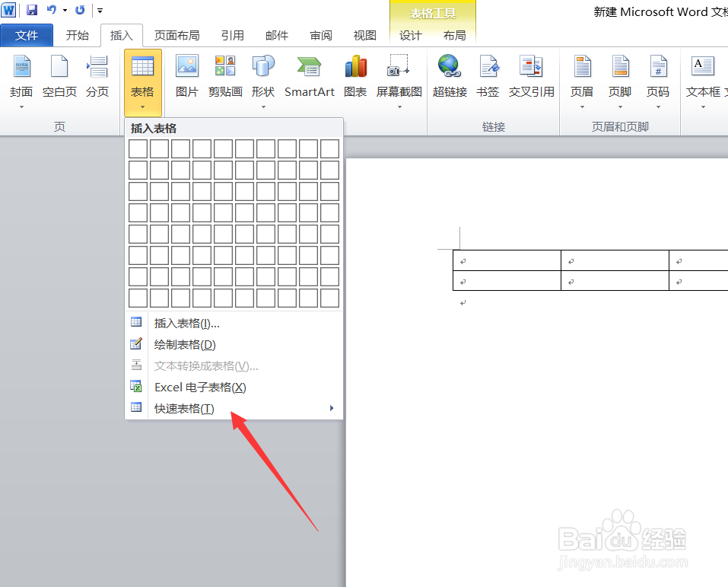The image size is (728, 587).
Task: Insert a cross-reference with 交叉引用
Action: click(x=532, y=77)
